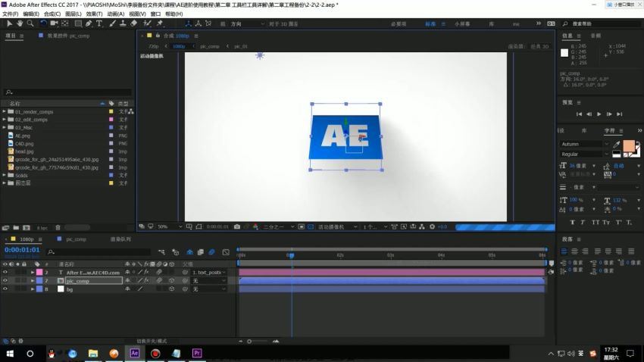
Task: Select the Roto Brush tool
Action: click(147, 23)
